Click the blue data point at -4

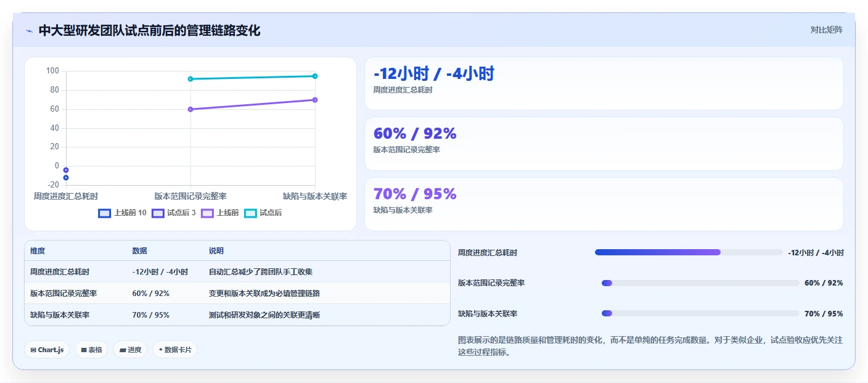(x=66, y=170)
